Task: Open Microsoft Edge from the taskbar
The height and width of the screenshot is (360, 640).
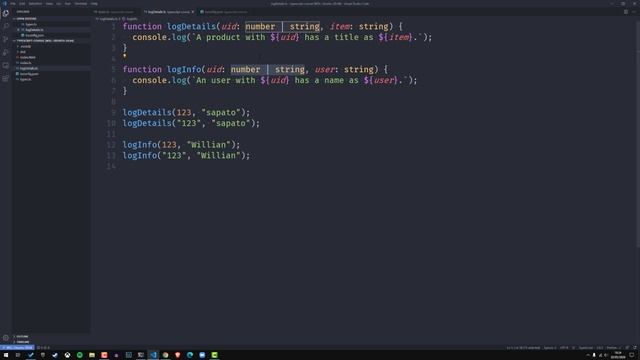Action: (x=190, y=355)
